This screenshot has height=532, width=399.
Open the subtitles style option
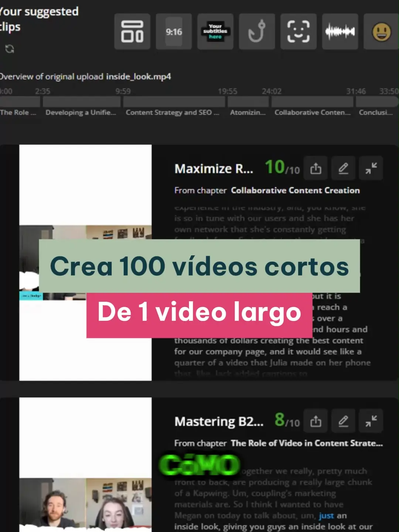[215, 32]
